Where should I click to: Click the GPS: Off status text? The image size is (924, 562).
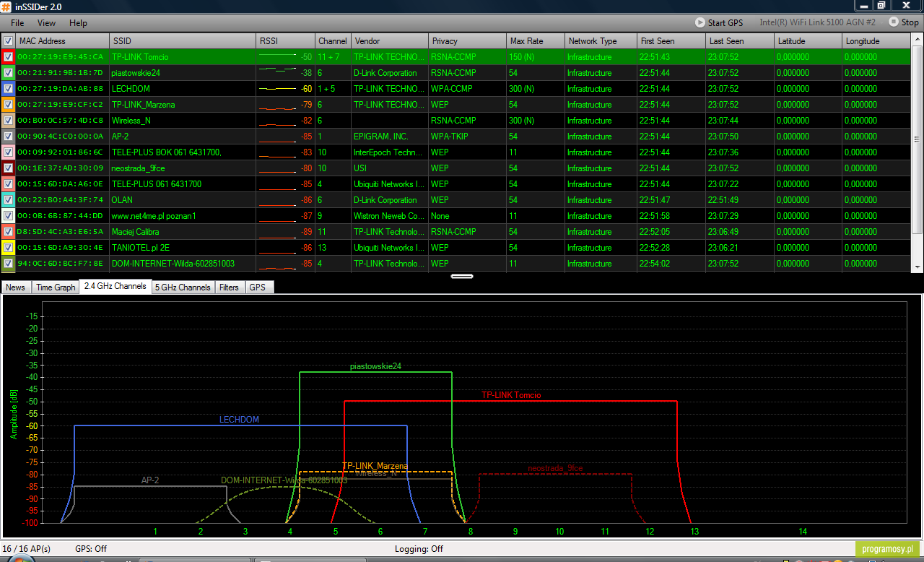(91, 549)
